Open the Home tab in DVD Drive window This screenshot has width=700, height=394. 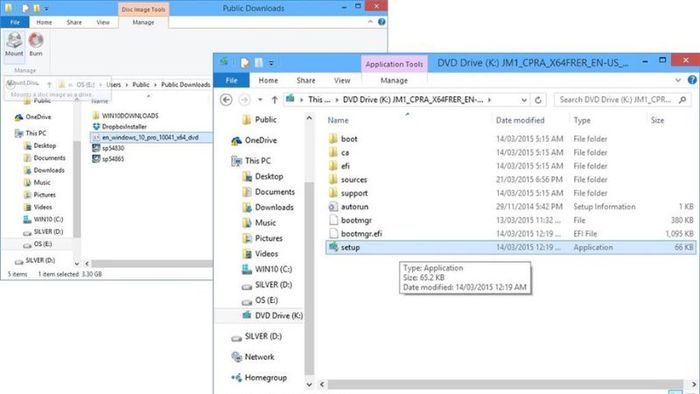coord(268,80)
